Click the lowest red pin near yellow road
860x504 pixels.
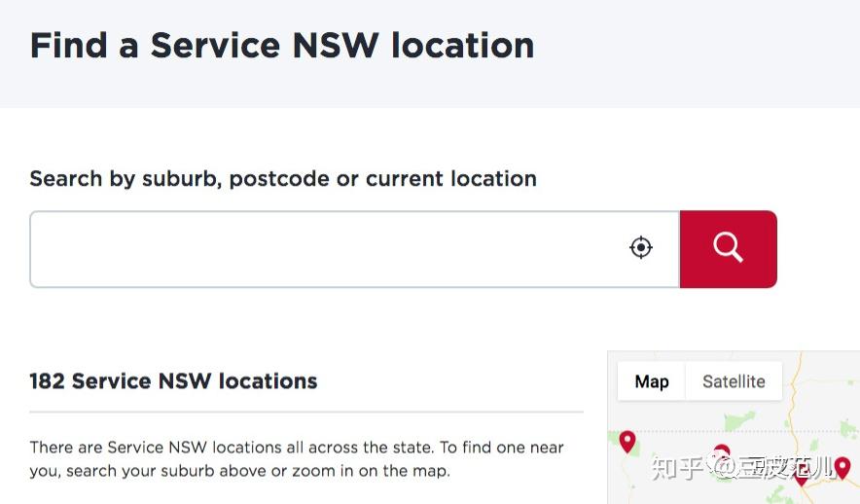coord(802,479)
